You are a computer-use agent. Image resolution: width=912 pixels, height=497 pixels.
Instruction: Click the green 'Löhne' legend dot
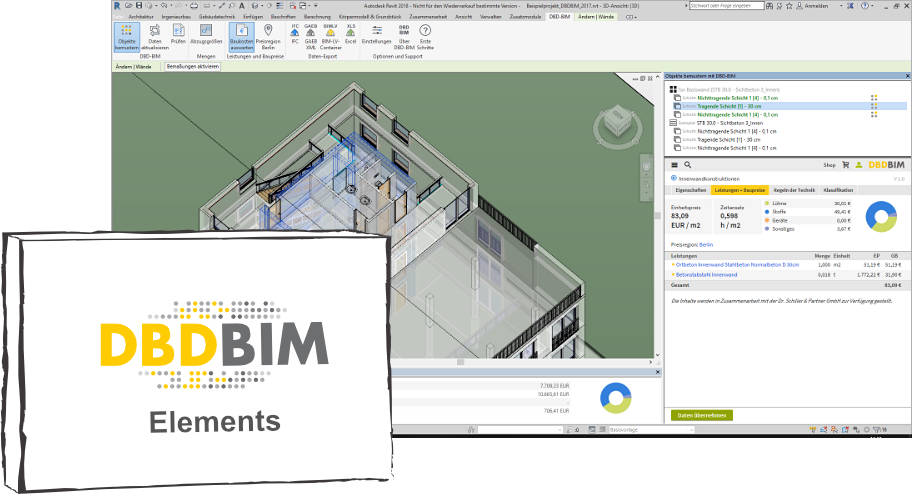pos(767,204)
